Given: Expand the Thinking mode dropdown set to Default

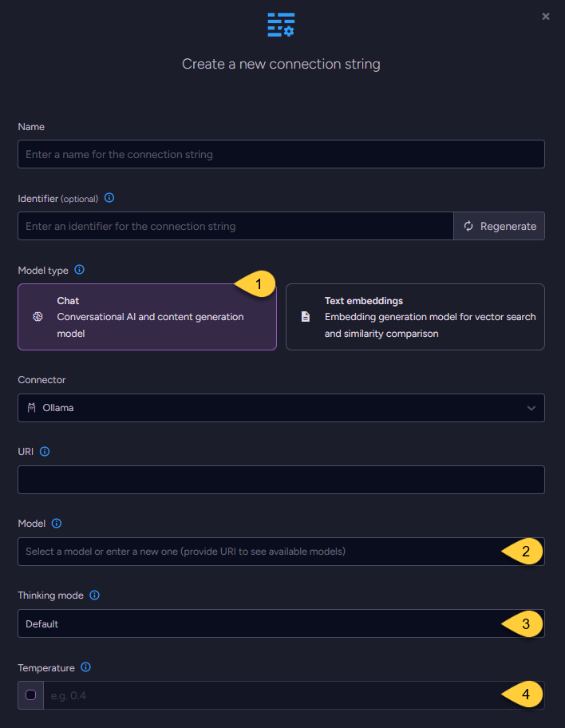Looking at the screenshot, I should (281, 623).
